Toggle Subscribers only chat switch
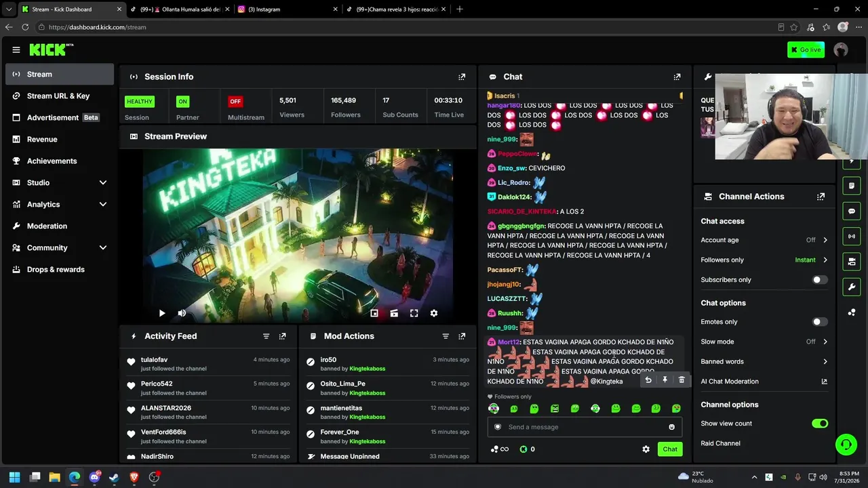Image resolution: width=868 pixels, height=488 pixels. coord(820,280)
